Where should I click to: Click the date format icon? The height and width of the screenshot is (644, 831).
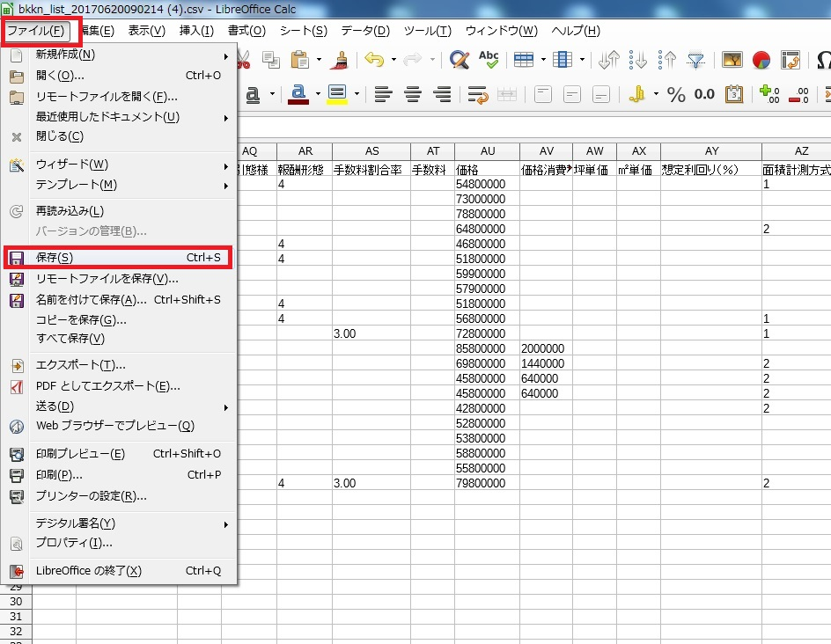(x=734, y=94)
